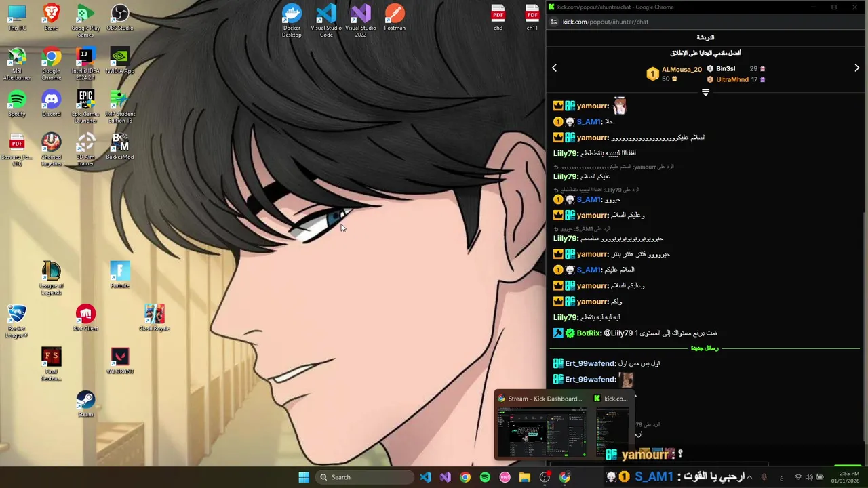Open Bin3sl gifter profile
The width and height of the screenshot is (868, 488).
[x=726, y=68]
